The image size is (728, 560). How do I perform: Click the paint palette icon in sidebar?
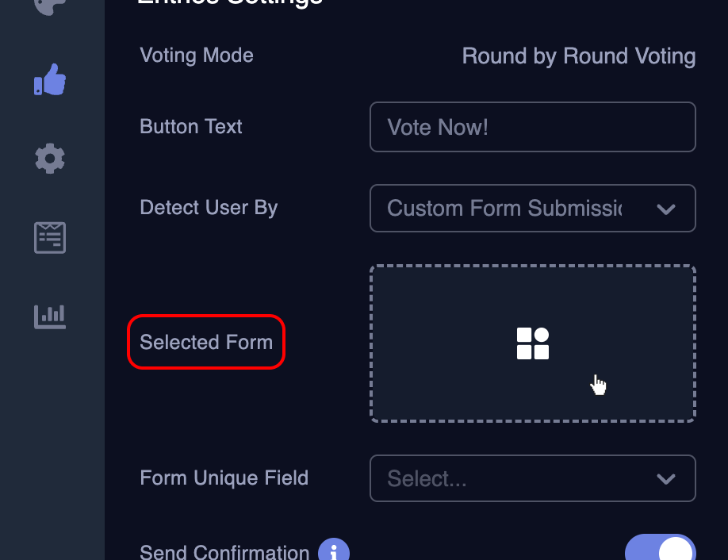[x=50, y=6]
